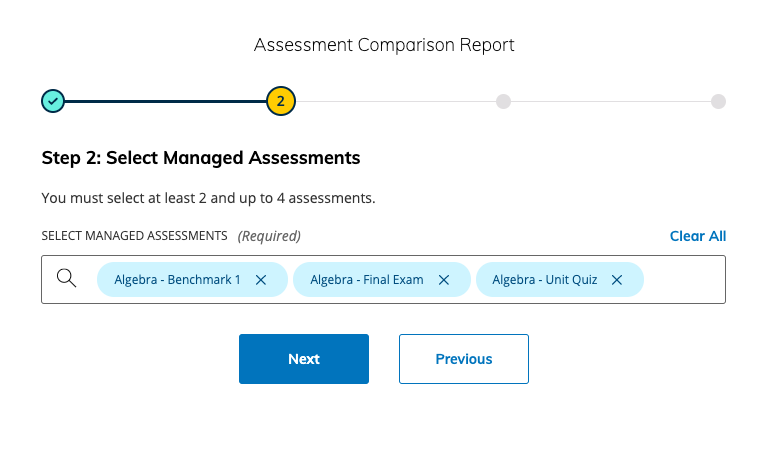This screenshot has height=459, width=776.
Task: Click the completed step 1 checkmark icon
Action: tap(53, 101)
